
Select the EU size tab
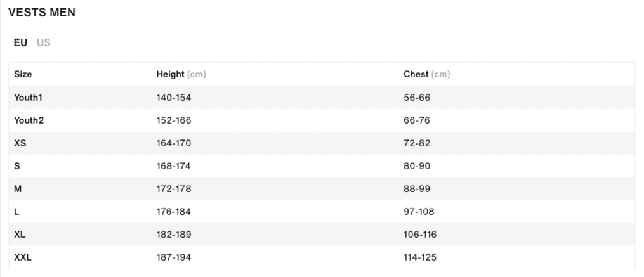tap(20, 42)
